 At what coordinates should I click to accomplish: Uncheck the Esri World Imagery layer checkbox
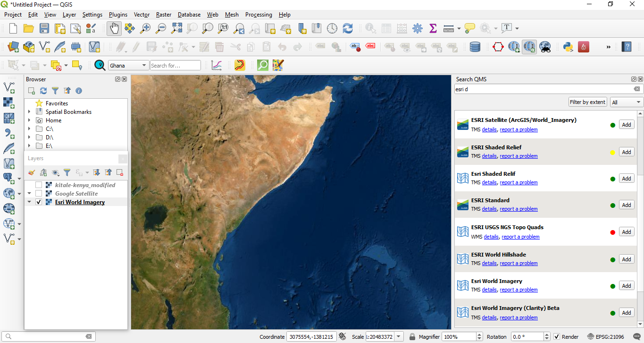pos(39,202)
